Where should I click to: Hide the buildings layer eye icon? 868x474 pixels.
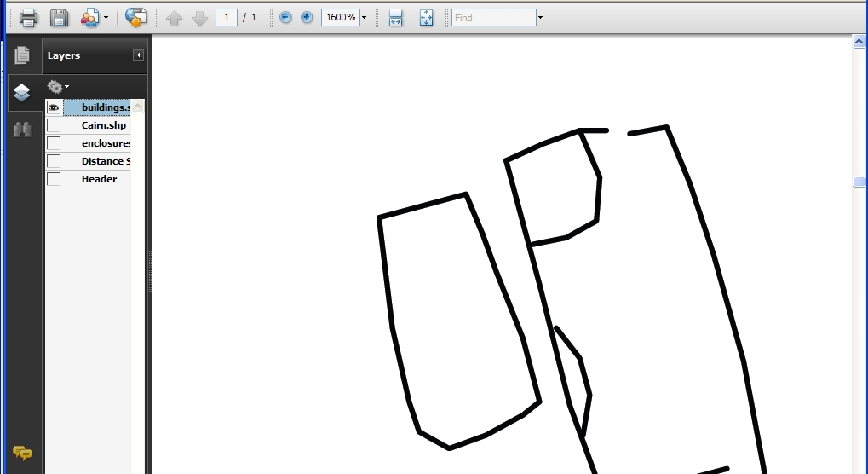pyautogui.click(x=54, y=107)
